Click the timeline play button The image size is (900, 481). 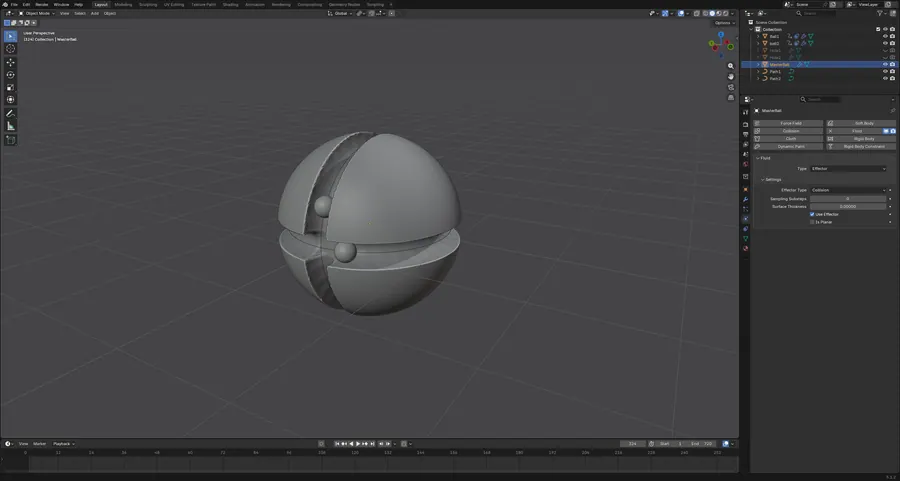pyautogui.click(x=358, y=444)
